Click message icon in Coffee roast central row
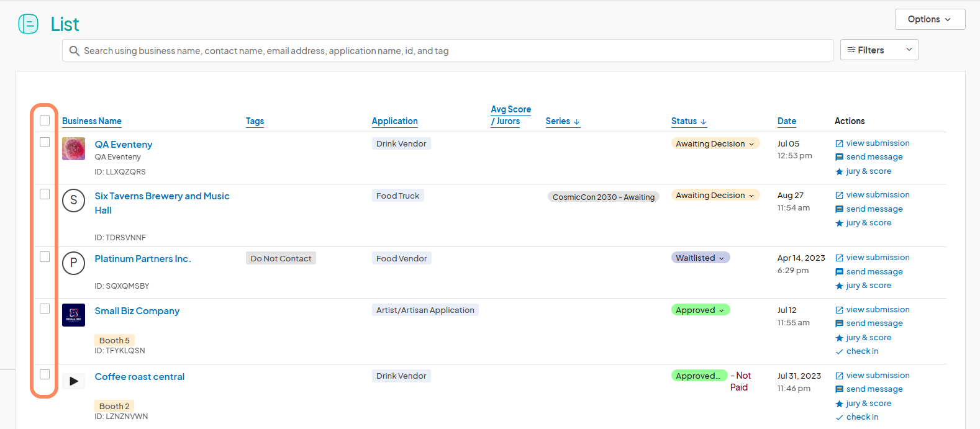The height and width of the screenshot is (429, 980). [x=840, y=390]
